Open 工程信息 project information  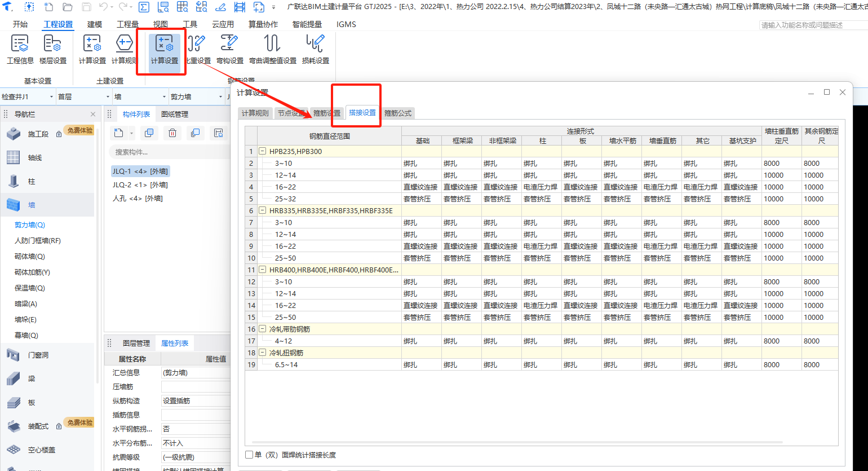[x=20, y=50]
